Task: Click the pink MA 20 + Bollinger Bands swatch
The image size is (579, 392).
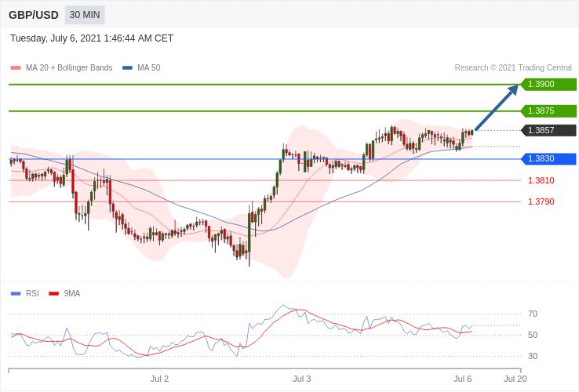Action: tap(16, 68)
